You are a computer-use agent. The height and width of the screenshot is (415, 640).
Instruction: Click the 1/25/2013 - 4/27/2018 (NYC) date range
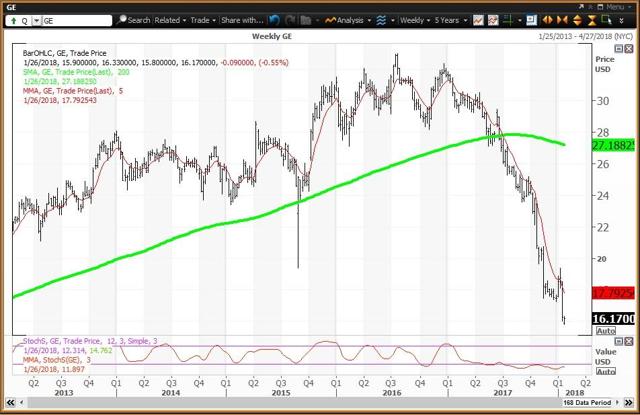point(586,36)
